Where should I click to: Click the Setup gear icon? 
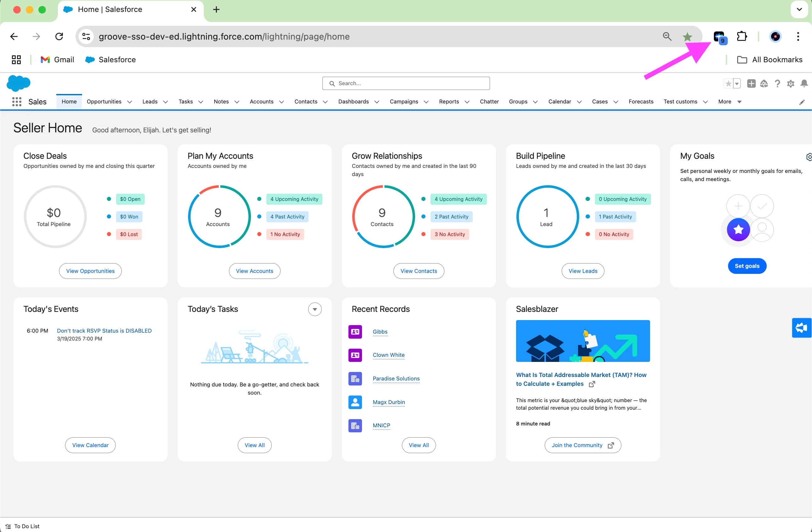tap(791, 84)
